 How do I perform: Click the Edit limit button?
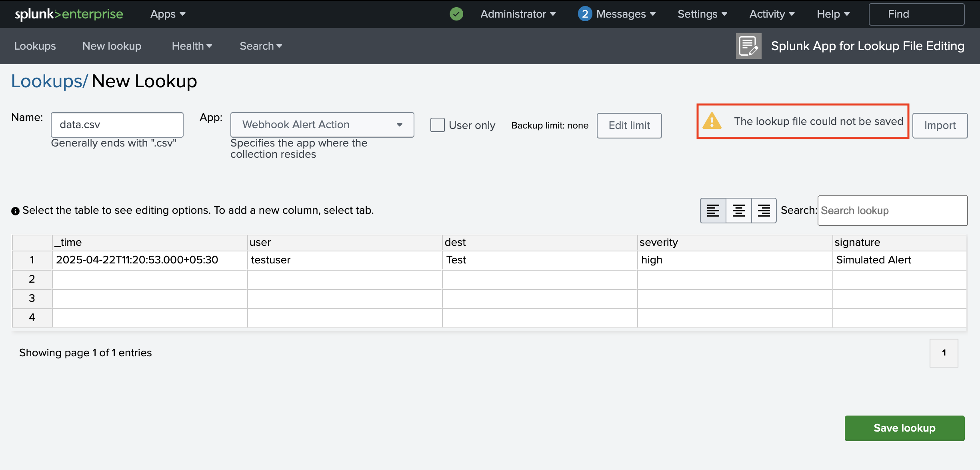629,125
